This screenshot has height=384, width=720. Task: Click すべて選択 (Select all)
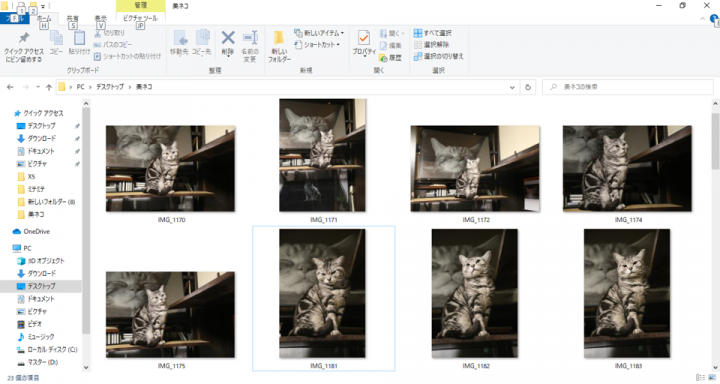[433, 33]
